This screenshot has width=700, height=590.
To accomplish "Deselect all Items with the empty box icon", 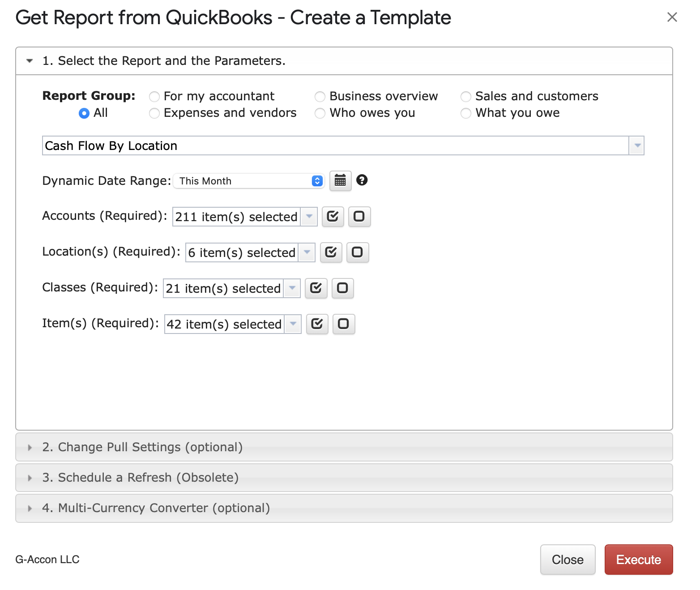I will pos(343,324).
